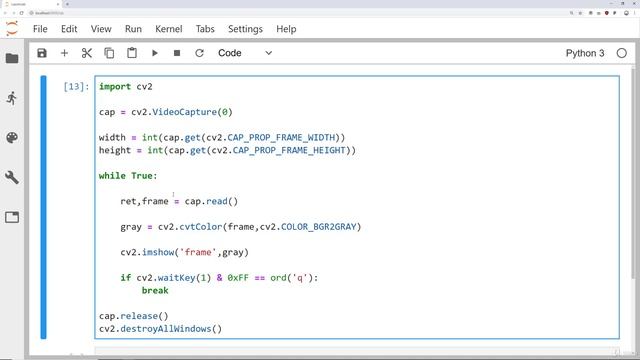Paste cell from the clipboard icon
This screenshot has height=360, width=640.
132,53
